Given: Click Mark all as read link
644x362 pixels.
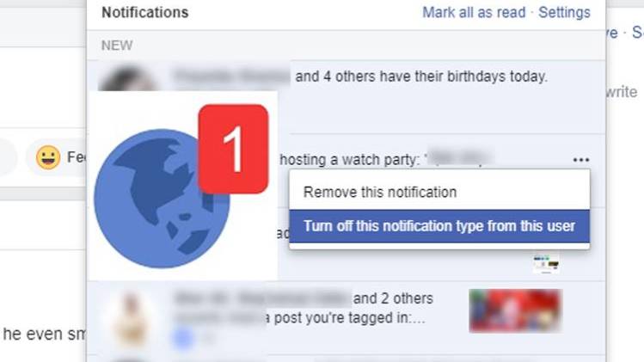Looking at the screenshot, I should pos(474,12).
